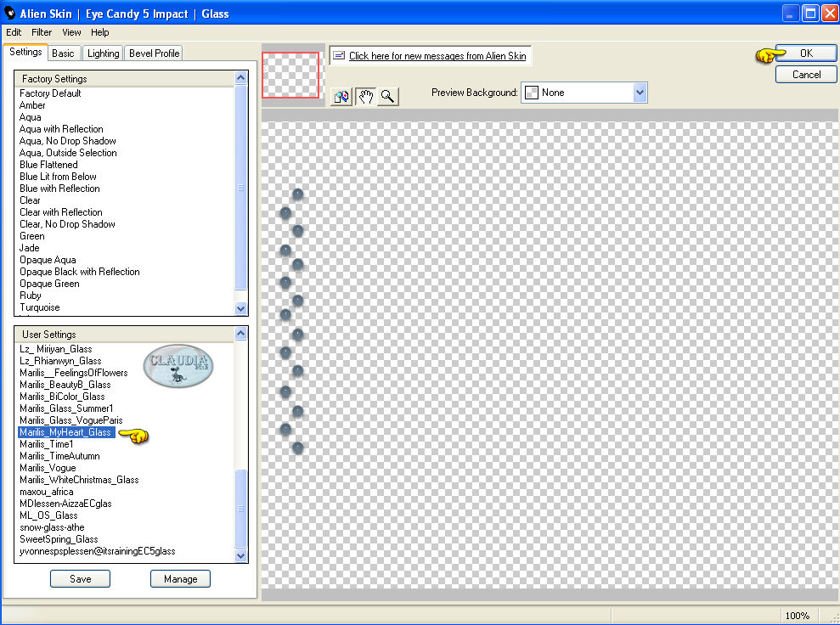Select Clear, No Drop Shadow preset
This screenshot has width=840, height=625.
(67, 224)
